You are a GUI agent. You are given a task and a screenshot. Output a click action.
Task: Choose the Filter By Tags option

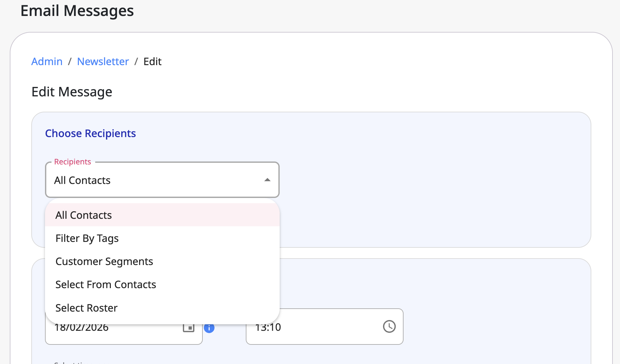[162, 238]
